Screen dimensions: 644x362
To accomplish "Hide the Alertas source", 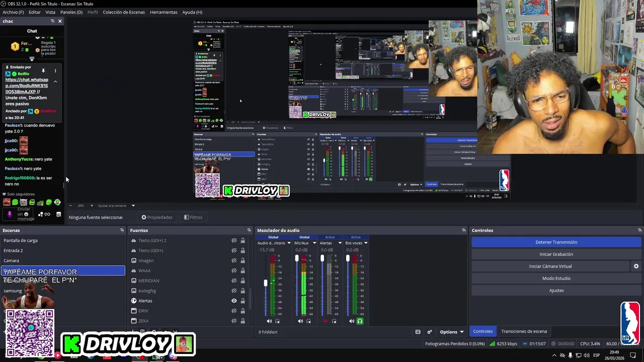I will [234, 301].
